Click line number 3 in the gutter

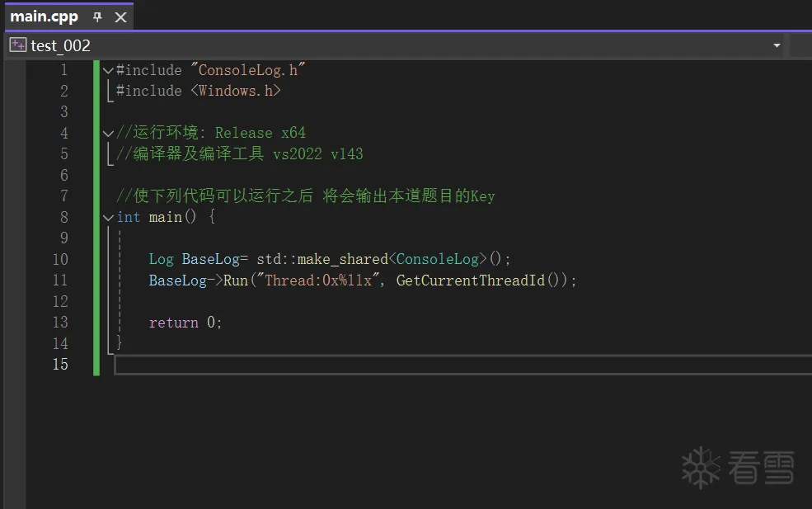tap(64, 112)
